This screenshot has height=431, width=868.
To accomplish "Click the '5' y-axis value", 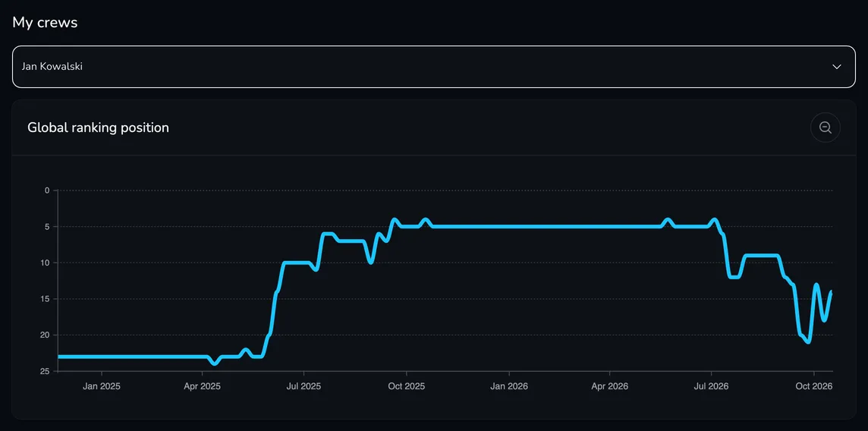I will tap(47, 227).
